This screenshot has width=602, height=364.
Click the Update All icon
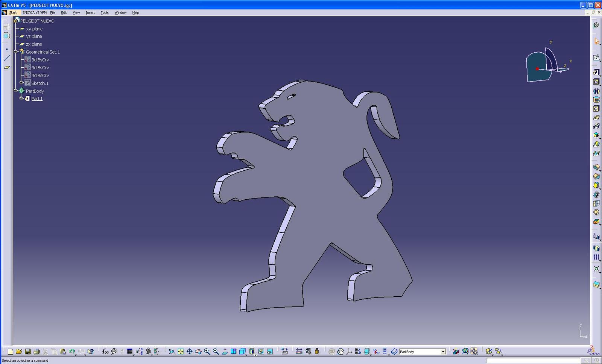331,352
